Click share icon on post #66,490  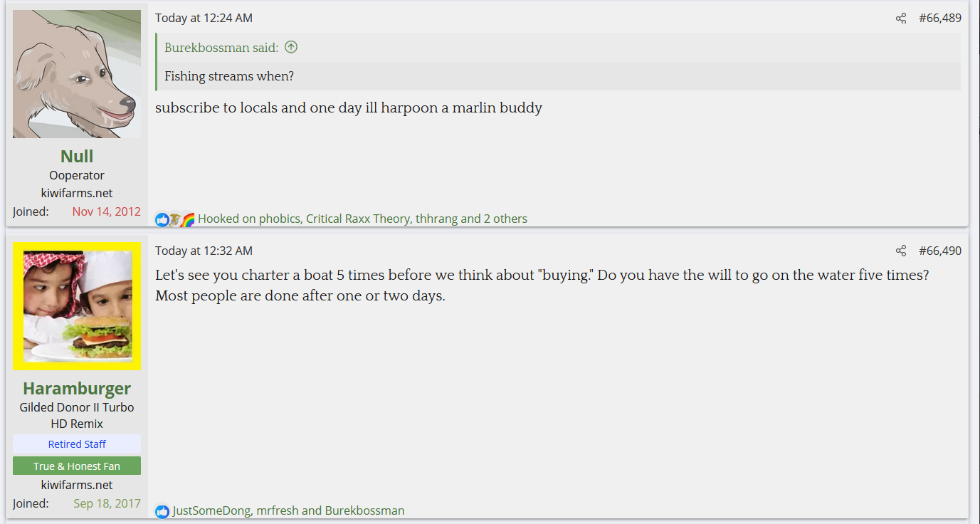point(901,251)
